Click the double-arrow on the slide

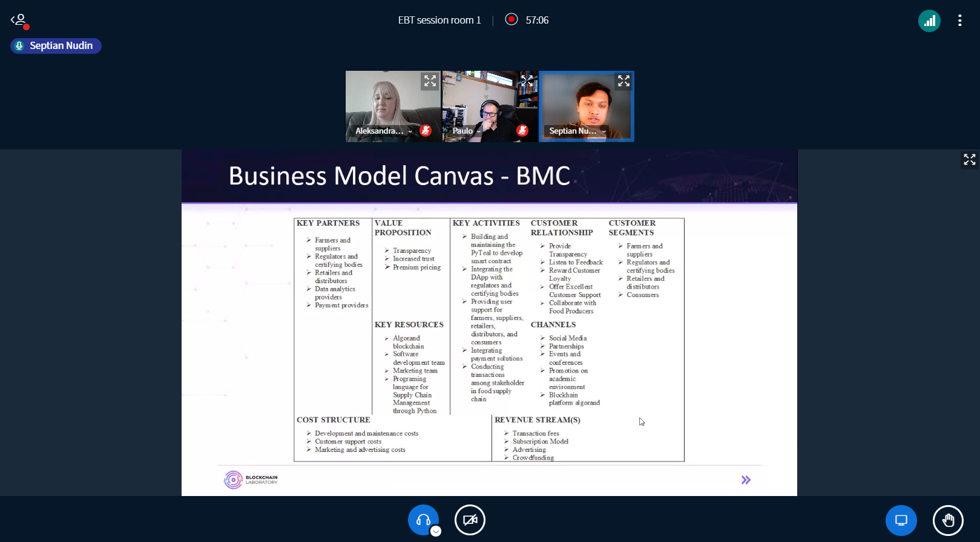pyautogui.click(x=746, y=480)
